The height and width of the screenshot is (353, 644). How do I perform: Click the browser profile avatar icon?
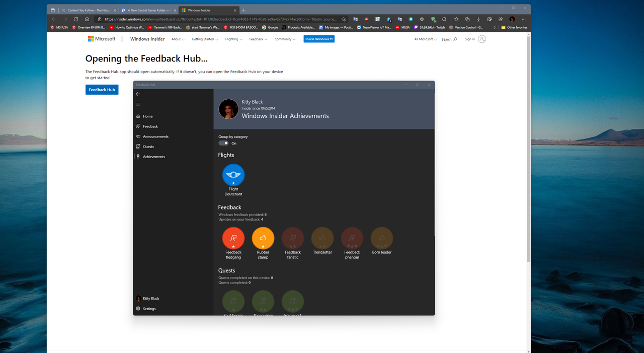[x=512, y=19]
